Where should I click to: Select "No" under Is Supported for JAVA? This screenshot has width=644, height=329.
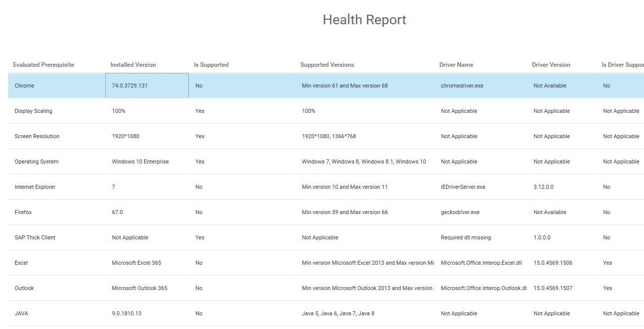point(199,313)
